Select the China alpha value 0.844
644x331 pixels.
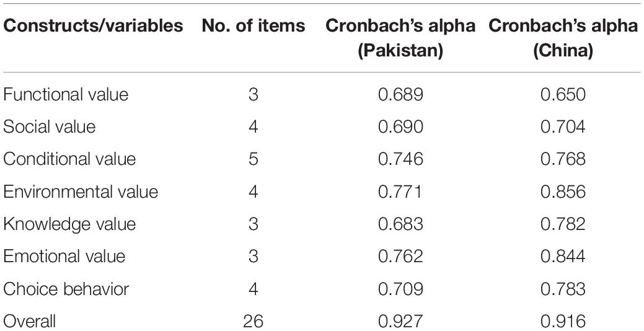(563, 256)
